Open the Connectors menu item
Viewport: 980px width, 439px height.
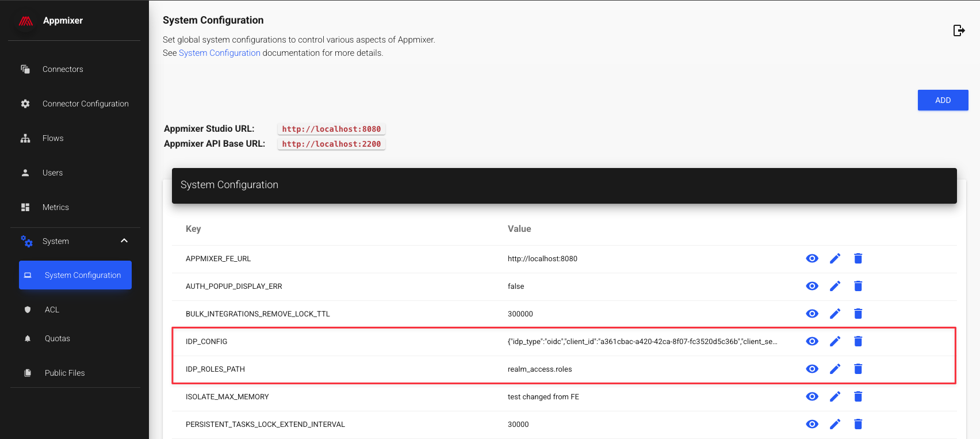63,69
